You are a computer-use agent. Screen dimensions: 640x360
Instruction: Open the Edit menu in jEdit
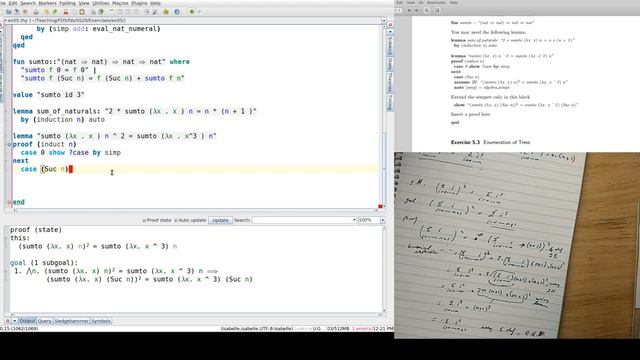13,3
